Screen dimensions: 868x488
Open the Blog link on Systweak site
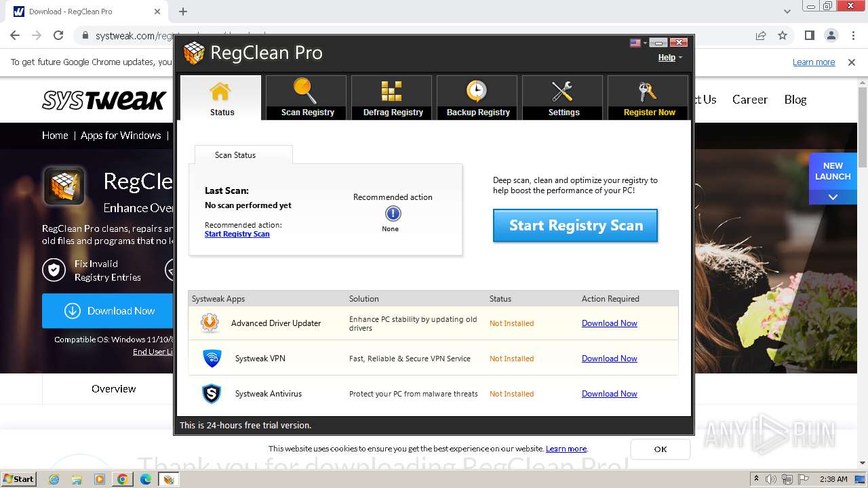tap(795, 100)
